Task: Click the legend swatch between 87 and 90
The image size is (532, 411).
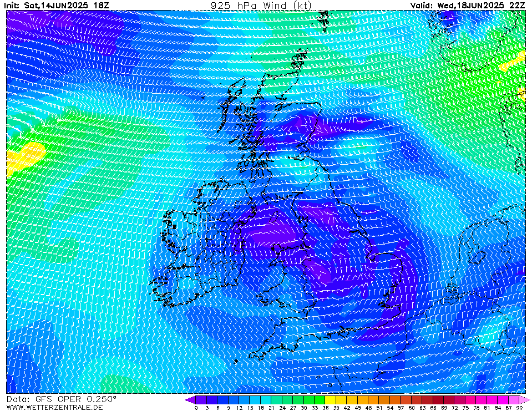Action: click(x=514, y=400)
